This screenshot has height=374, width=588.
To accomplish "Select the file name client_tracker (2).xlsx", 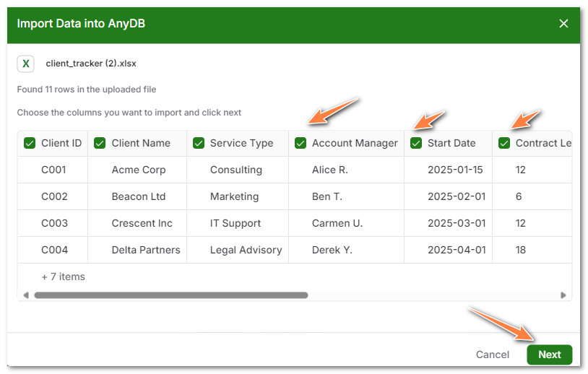I will (x=91, y=64).
